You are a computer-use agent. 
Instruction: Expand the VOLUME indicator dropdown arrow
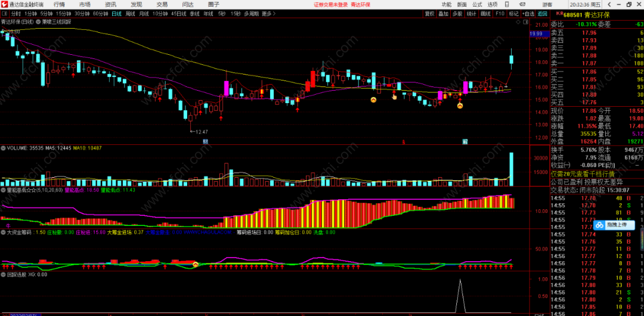tap(4, 148)
